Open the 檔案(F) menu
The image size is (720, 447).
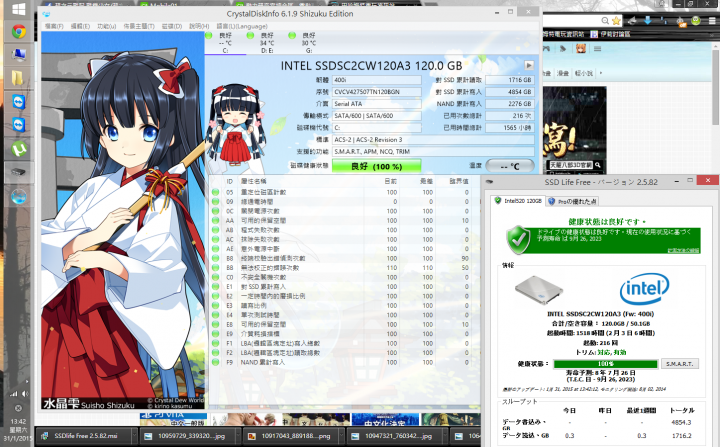pyautogui.click(x=54, y=26)
